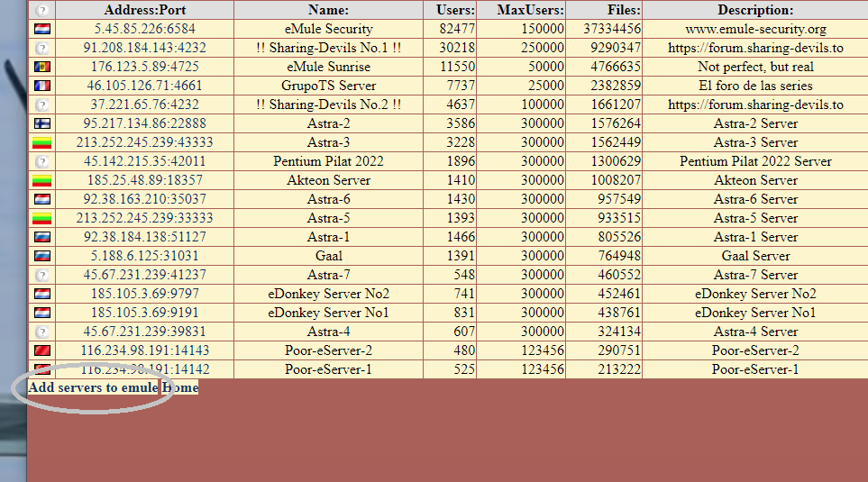Click the flag icon for eDonkey Server No1
Image resolution: width=868 pixels, height=482 pixels.
tap(42, 313)
